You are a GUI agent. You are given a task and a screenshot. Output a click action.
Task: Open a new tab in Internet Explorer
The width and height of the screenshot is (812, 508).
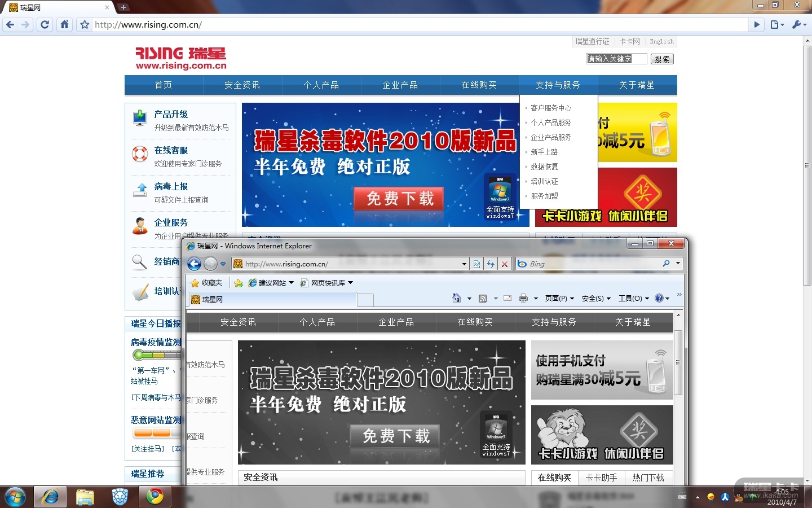[x=365, y=300]
